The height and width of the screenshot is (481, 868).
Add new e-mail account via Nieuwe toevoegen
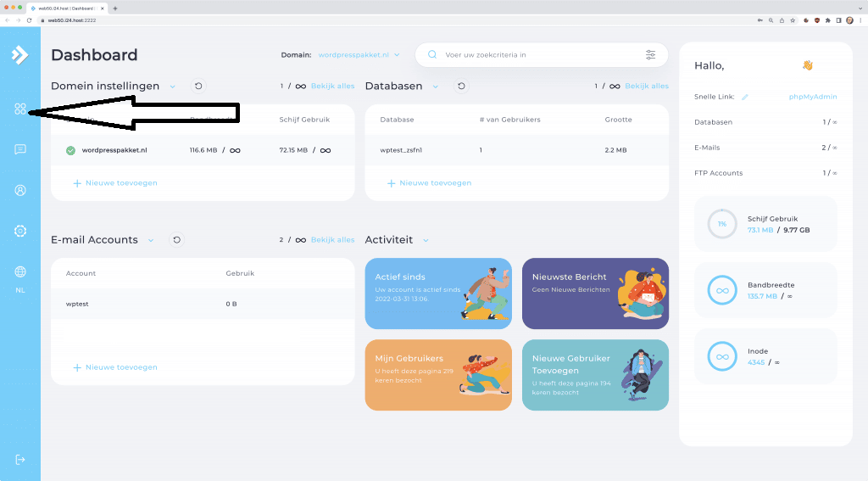pyautogui.click(x=115, y=367)
